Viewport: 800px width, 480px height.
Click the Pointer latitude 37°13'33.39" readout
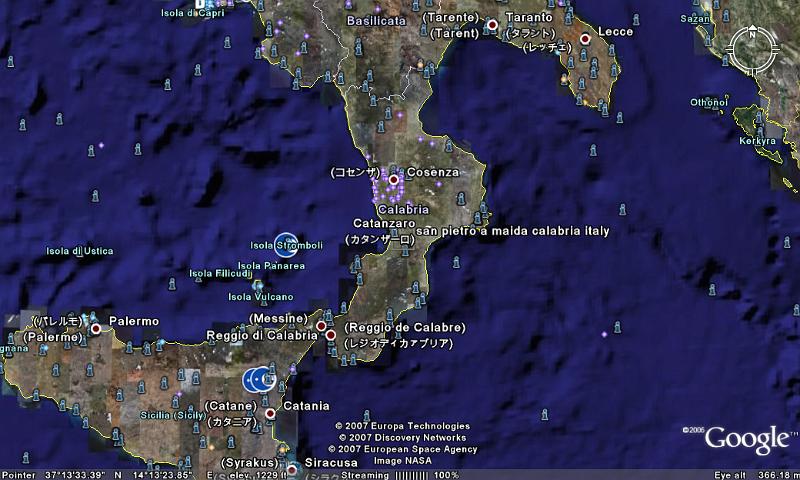coord(75,475)
